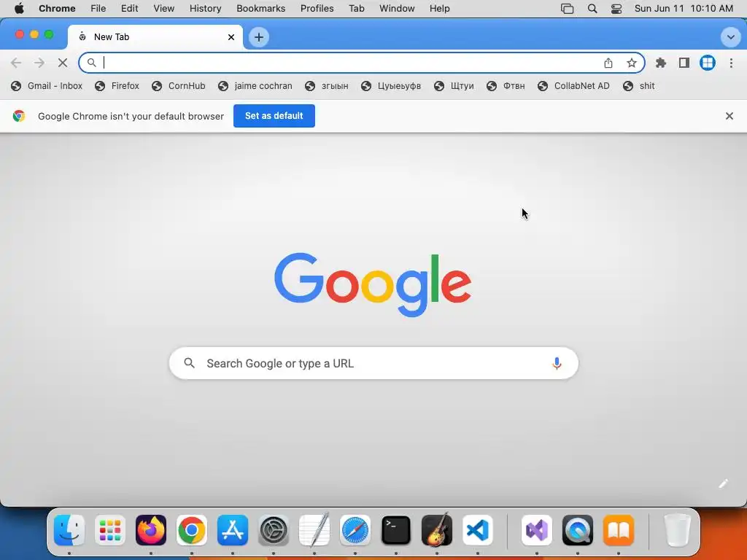This screenshot has width=747, height=560.
Task: Open the File menu
Action: (98, 9)
